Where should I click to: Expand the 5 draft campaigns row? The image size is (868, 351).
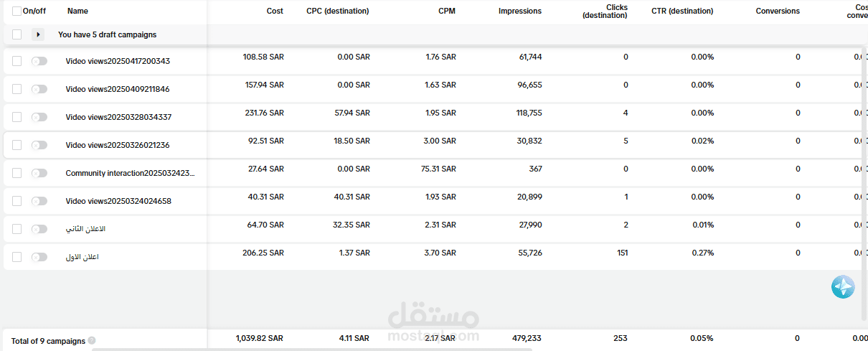[x=38, y=34]
